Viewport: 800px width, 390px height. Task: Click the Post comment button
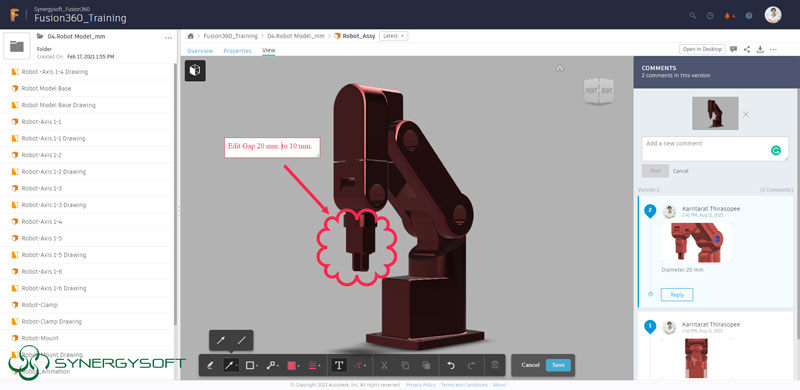(655, 171)
